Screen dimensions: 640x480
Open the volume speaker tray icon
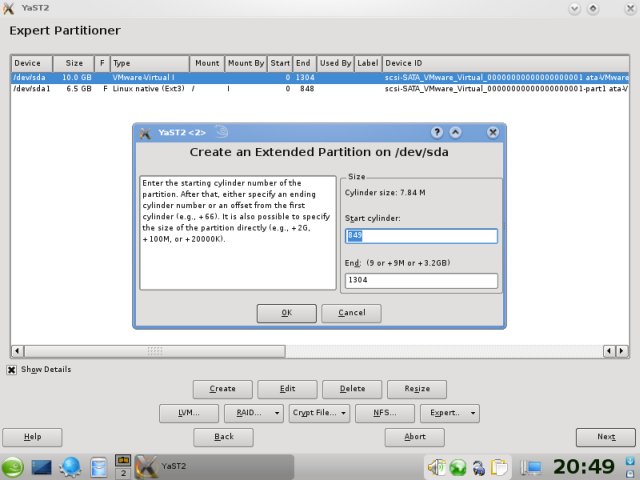pos(436,467)
